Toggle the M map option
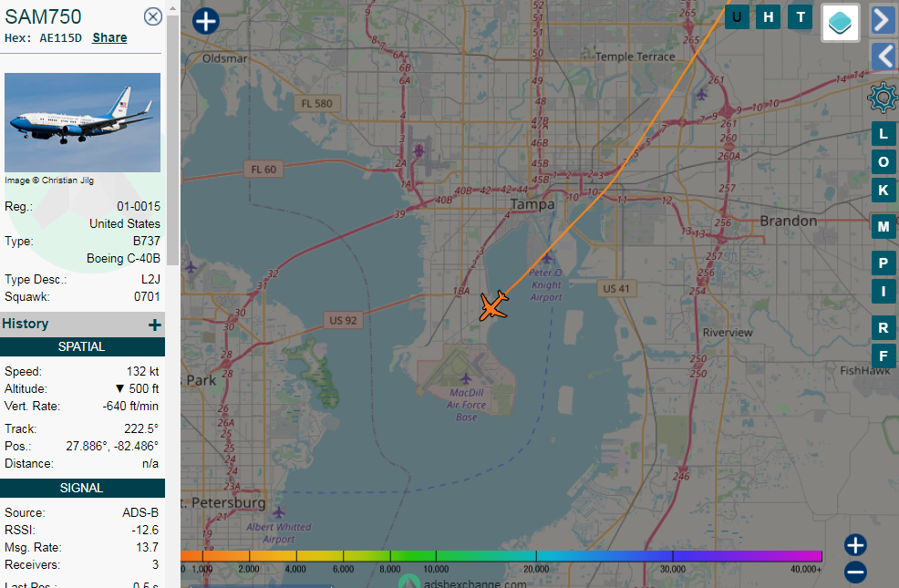This screenshot has height=588, width=899. tap(883, 227)
